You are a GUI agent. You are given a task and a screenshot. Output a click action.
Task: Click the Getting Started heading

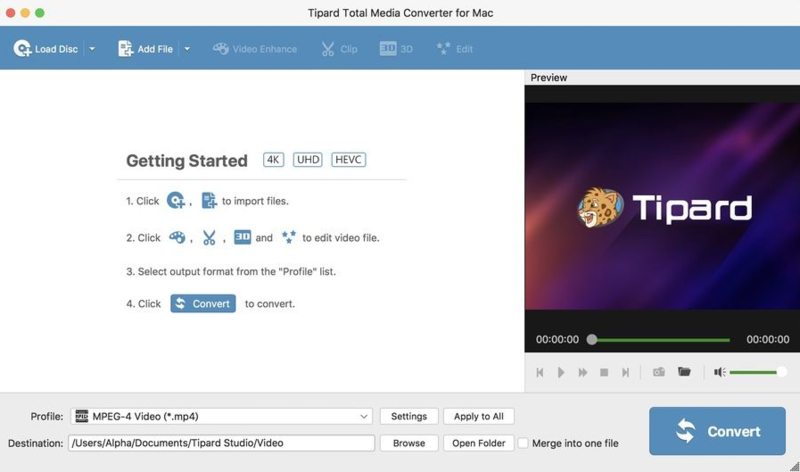click(x=187, y=161)
